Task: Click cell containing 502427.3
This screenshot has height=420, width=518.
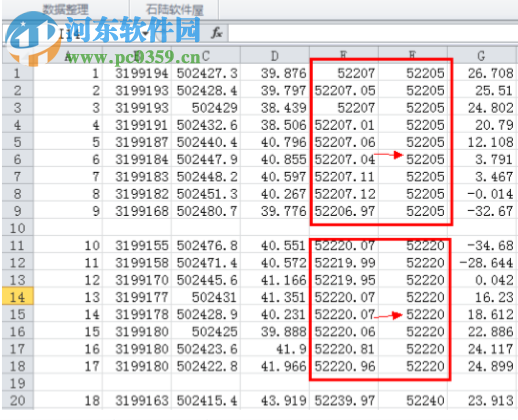Action: pyautogui.click(x=206, y=73)
